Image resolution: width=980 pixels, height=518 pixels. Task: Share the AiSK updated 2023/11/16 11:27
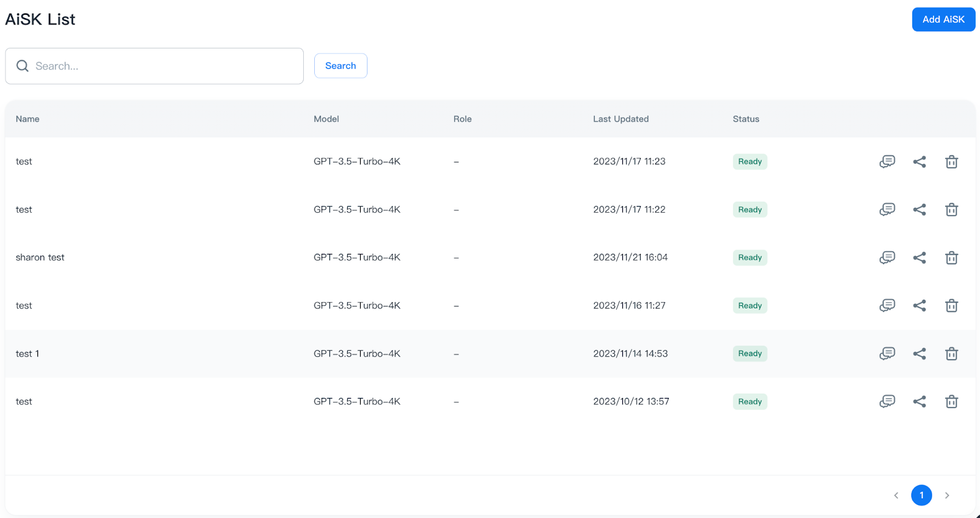(x=919, y=305)
